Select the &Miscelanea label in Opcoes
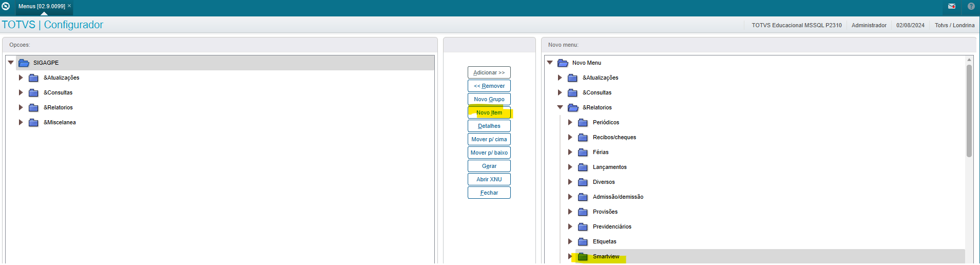The image size is (980, 265). [60, 122]
